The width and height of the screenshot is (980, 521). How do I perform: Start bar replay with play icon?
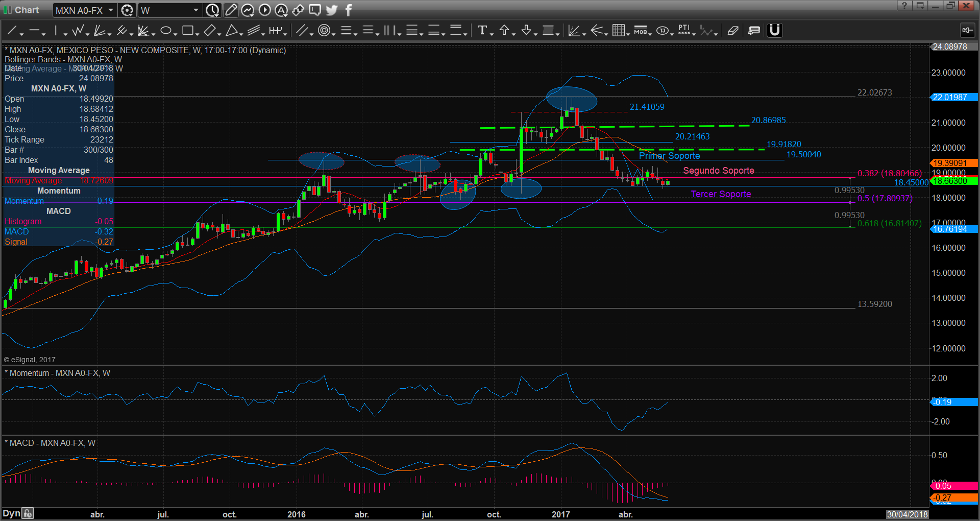[x=264, y=10]
